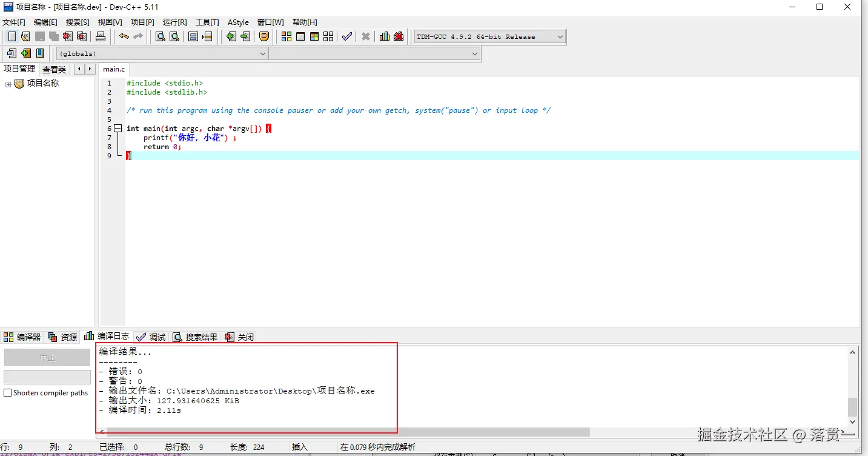
Task: Open the 搜索[S] menu
Action: pyautogui.click(x=78, y=22)
